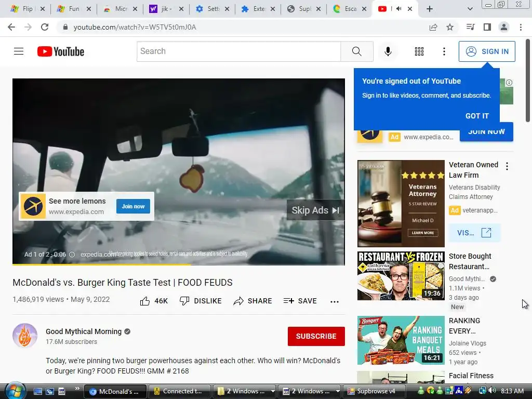Image resolution: width=532 pixels, height=399 pixels.
Task: Reload the page
Action: (45, 27)
